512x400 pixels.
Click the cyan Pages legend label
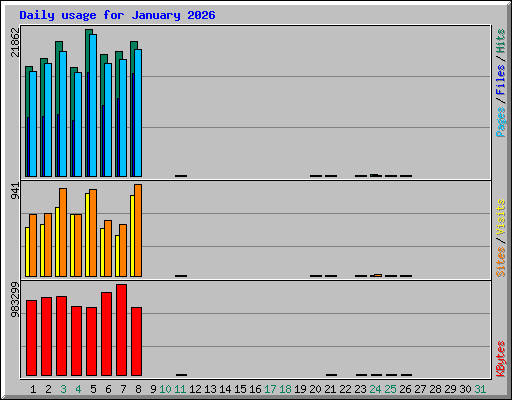click(500, 122)
